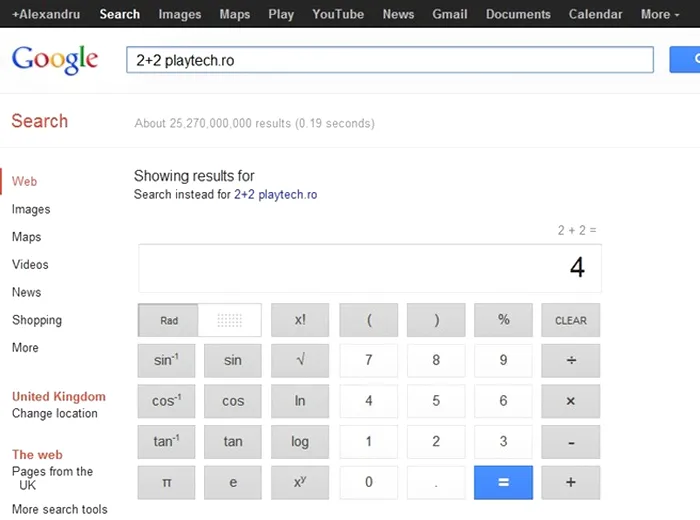Open Gmail in the top bar
The image size is (700, 520).
pos(450,14)
